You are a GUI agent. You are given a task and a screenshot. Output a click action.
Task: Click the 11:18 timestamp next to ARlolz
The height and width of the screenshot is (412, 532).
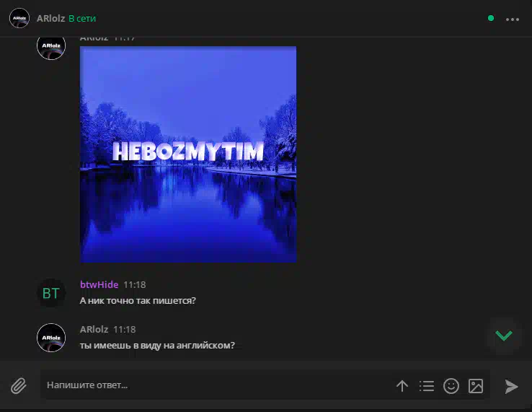125,330
